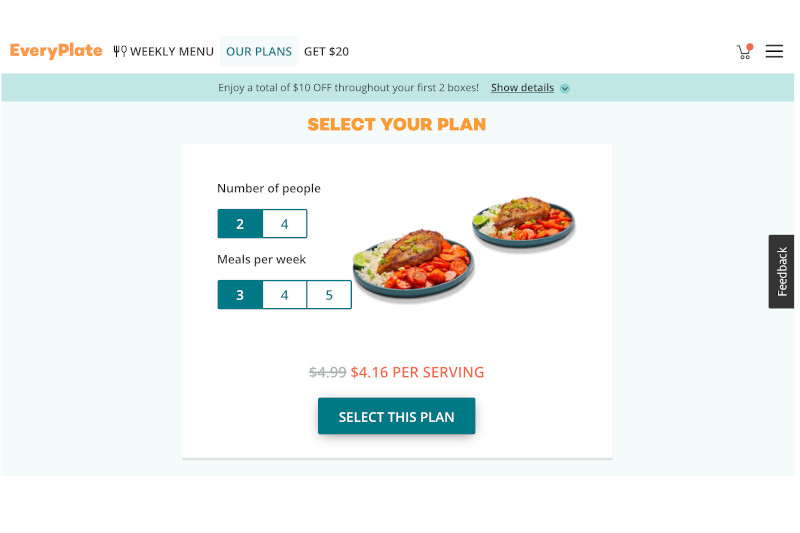Expand the Show details promo link

pos(522,88)
